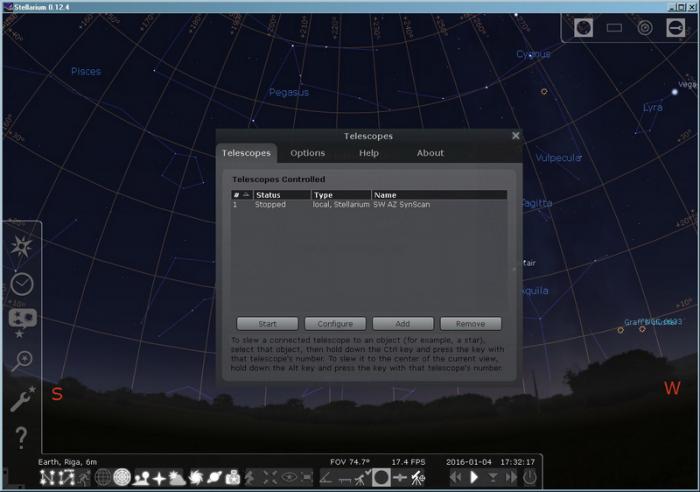The height and width of the screenshot is (492, 700).
Task: Toggle full-screen mode icon
Action: (x=307, y=478)
